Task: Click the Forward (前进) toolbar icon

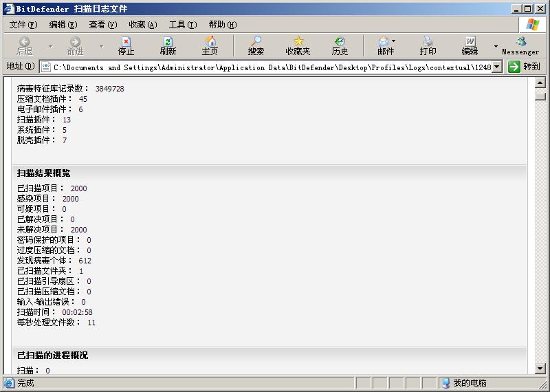Action: click(x=75, y=42)
